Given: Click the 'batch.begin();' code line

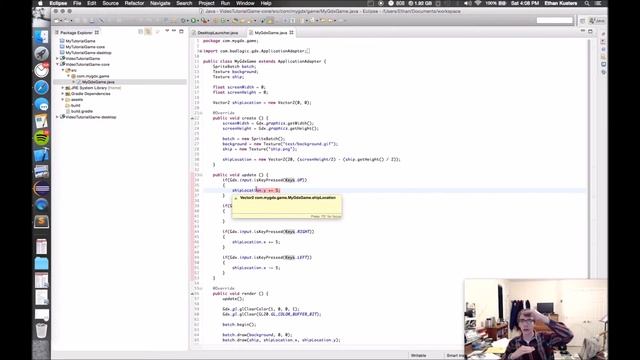Looking at the screenshot, I should click(239, 324).
